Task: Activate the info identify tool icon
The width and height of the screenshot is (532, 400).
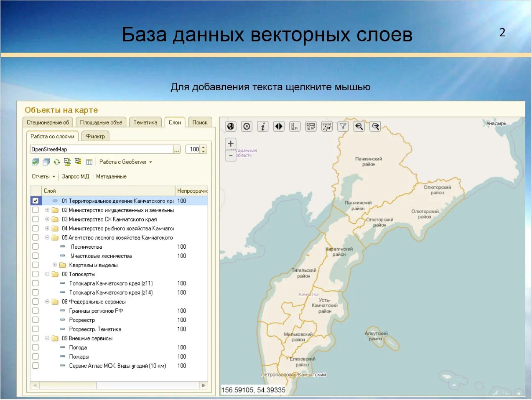Action: (x=262, y=126)
